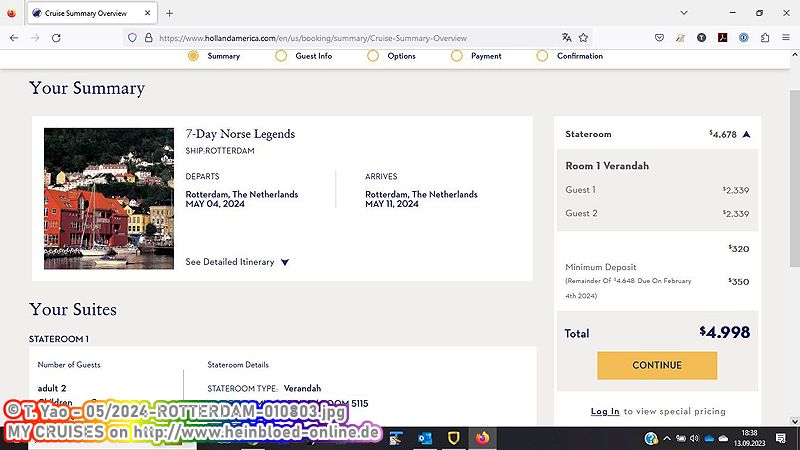The image size is (800, 450).
Task: Open the dark circular T extension
Action: pyautogui.click(x=702, y=37)
